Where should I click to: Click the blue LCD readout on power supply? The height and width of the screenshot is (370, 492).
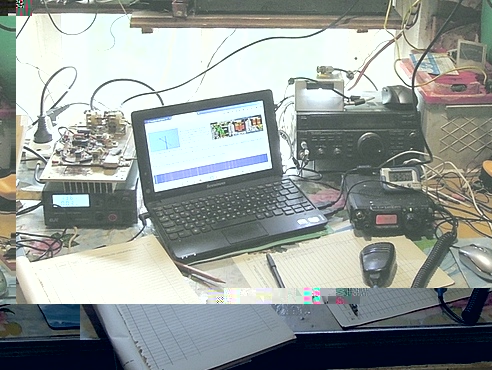coord(71,201)
